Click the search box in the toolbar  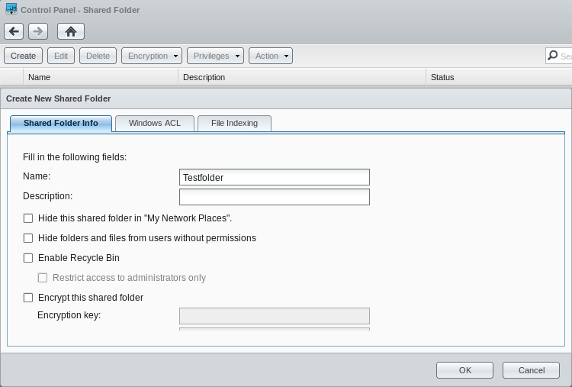[559, 56]
